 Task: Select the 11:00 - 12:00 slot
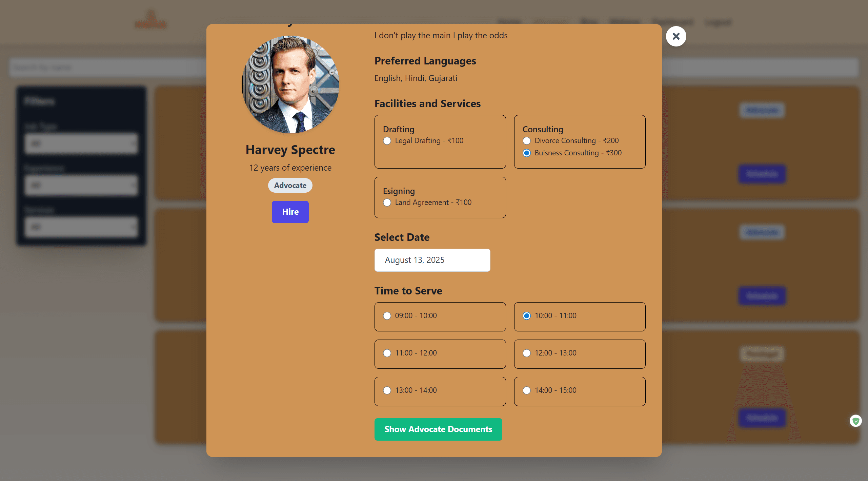387,353
